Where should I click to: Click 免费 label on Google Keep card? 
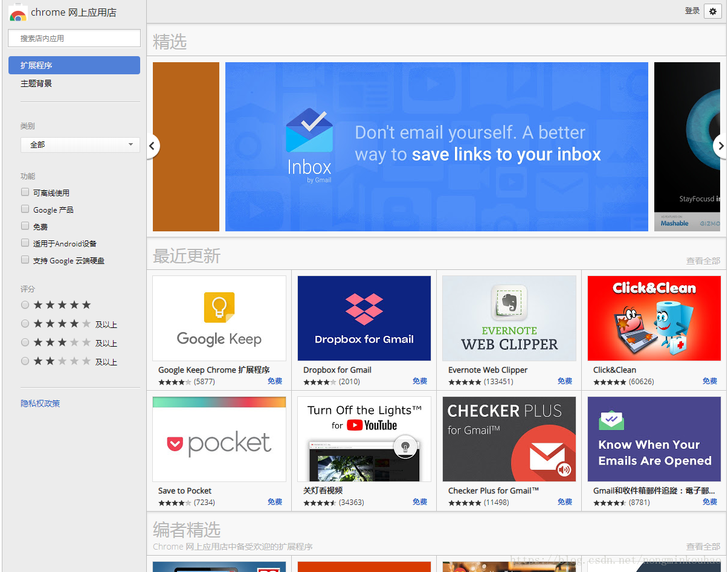pyautogui.click(x=275, y=381)
